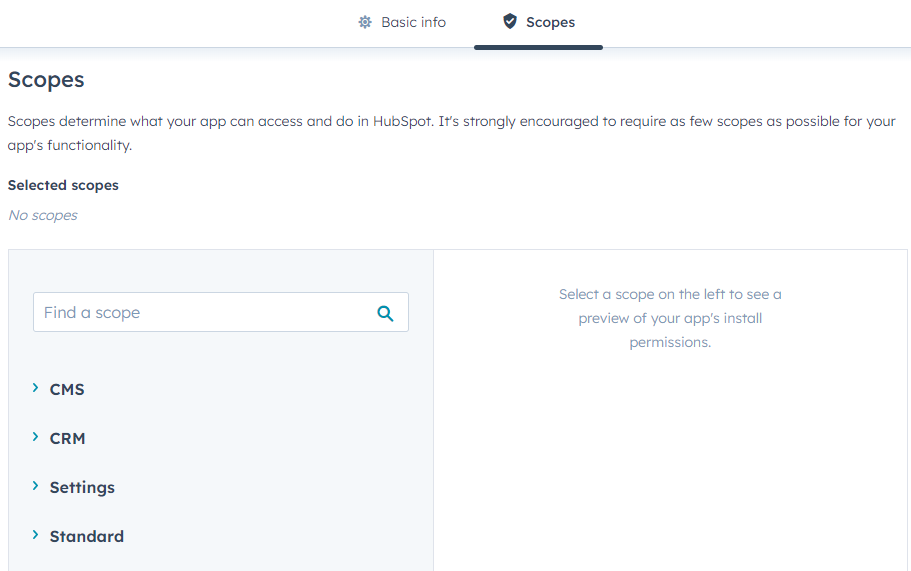Open the CRM scope category label
Screen dimensions: 911x571
click(x=67, y=438)
